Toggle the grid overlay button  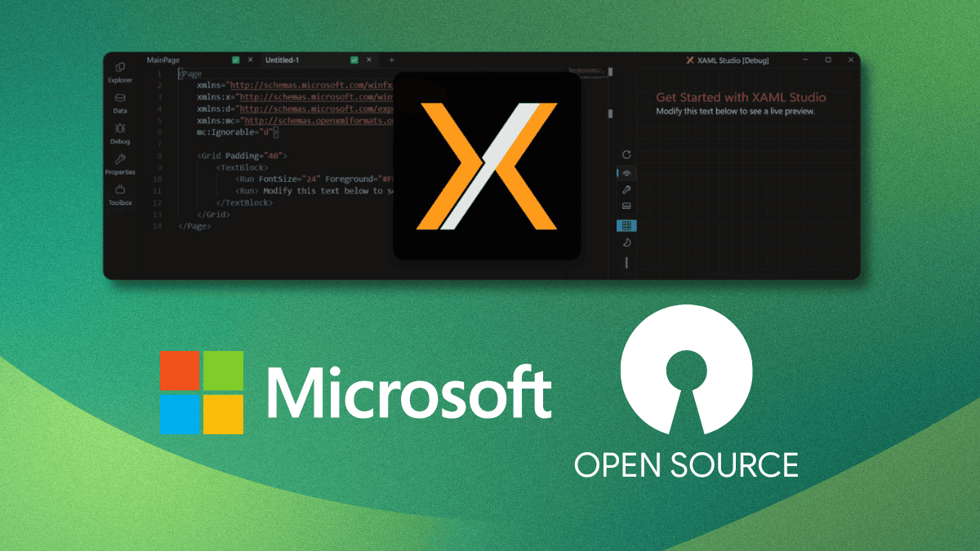tap(626, 225)
